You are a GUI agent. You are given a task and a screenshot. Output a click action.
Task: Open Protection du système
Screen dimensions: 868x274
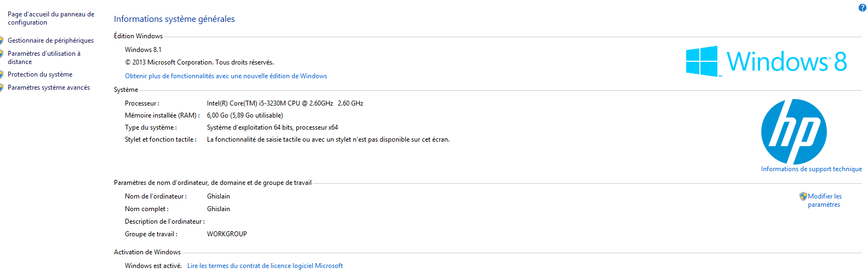(40, 74)
